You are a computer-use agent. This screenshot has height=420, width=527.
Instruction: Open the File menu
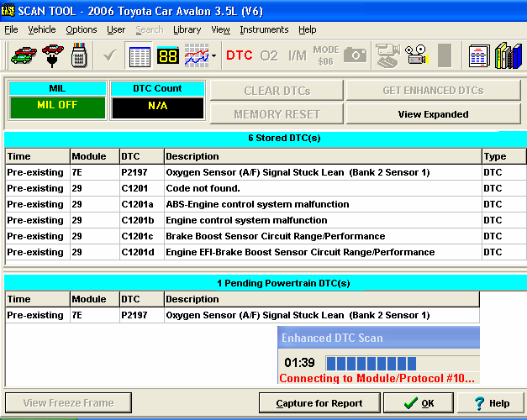tap(11, 29)
